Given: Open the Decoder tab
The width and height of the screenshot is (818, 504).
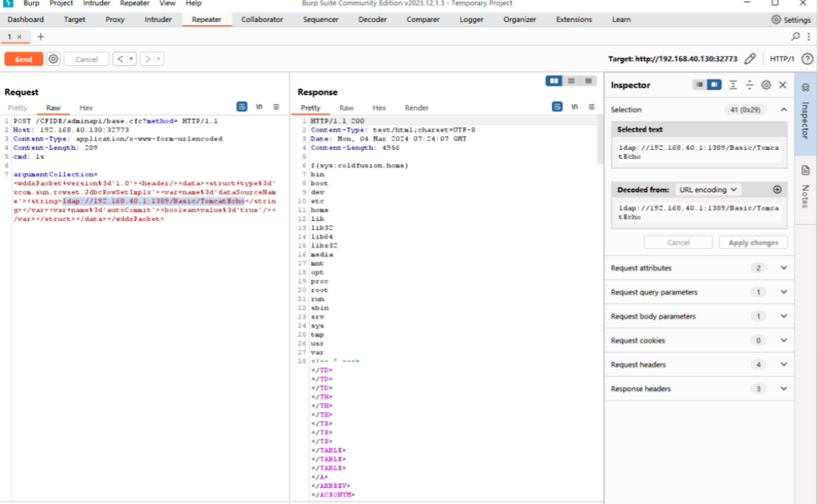Looking at the screenshot, I should (x=373, y=20).
